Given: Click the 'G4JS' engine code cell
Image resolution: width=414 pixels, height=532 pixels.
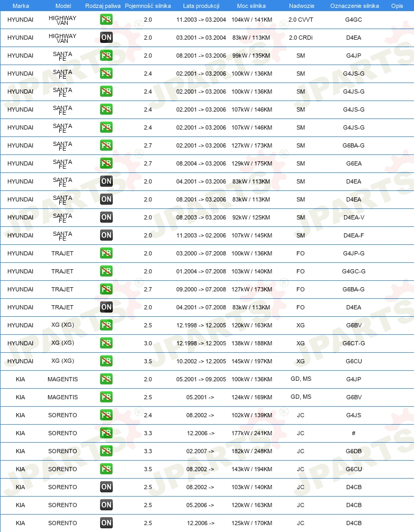Looking at the screenshot, I should [x=354, y=415].
